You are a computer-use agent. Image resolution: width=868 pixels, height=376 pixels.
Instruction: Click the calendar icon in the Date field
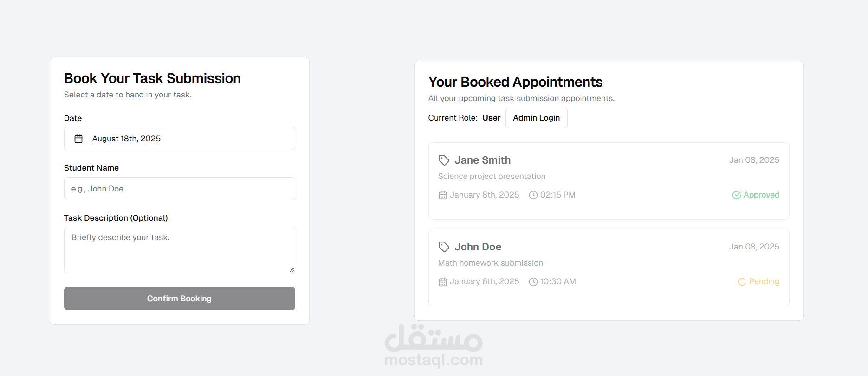[x=78, y=139]
